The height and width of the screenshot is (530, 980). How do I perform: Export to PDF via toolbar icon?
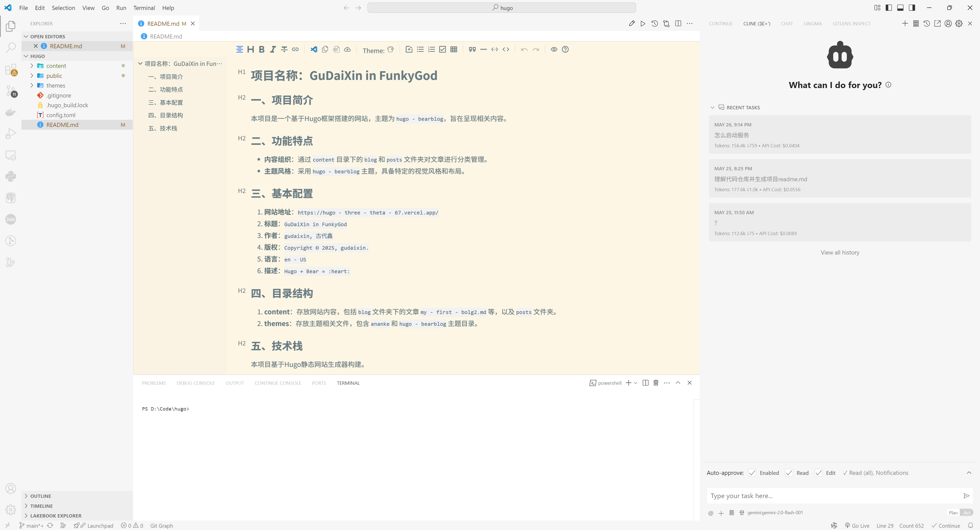[336, 50]
